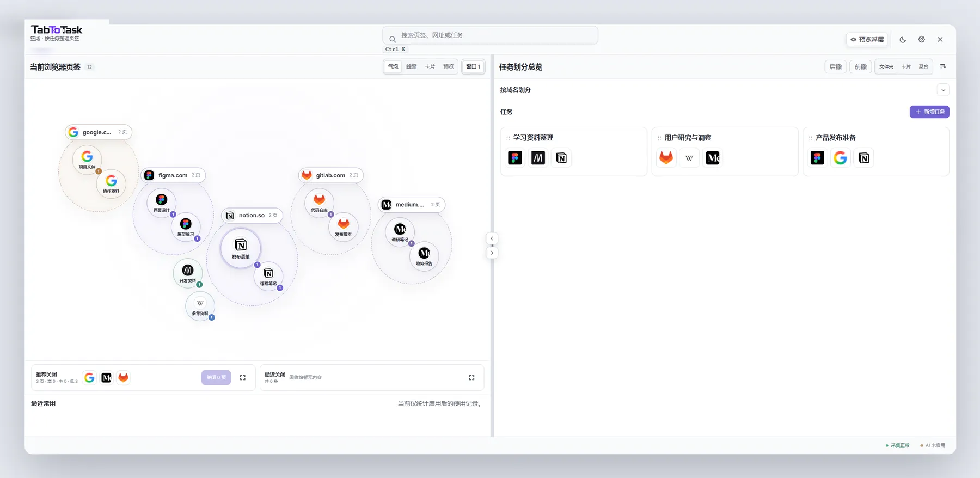Viewport: 980px width, 478px height.
Task: Click Google icon in 产品发布准备 card
Action: click(841, 158)
